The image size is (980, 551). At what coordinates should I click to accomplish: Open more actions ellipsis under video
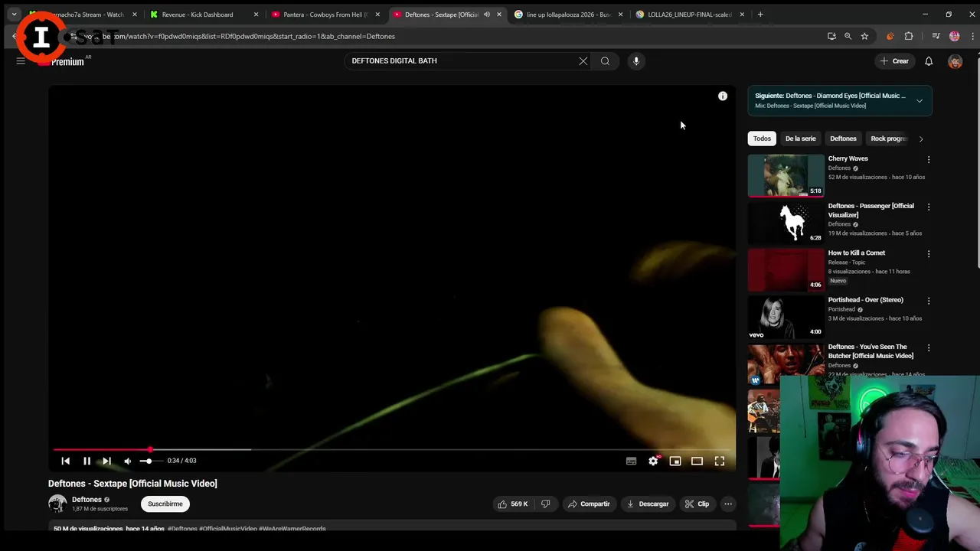[728, 504]
